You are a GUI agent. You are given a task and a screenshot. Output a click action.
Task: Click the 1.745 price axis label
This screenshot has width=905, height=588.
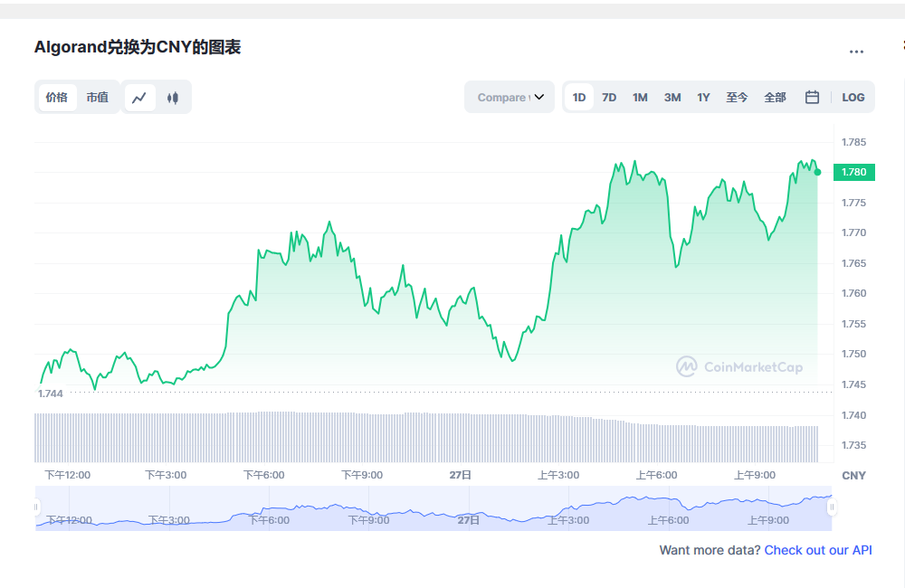(x=853, y=384)
